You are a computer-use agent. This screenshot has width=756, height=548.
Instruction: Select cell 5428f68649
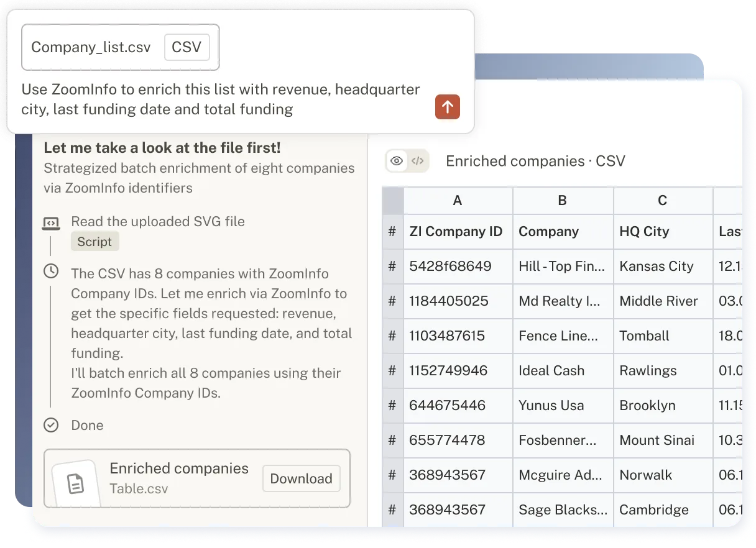[458, 267]
